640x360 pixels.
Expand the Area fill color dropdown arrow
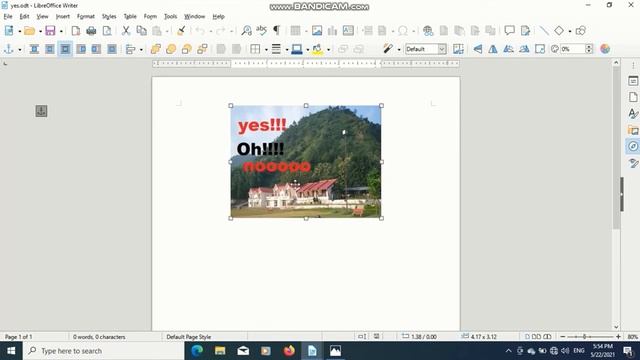pyautogui.click(x=328, y=50)
